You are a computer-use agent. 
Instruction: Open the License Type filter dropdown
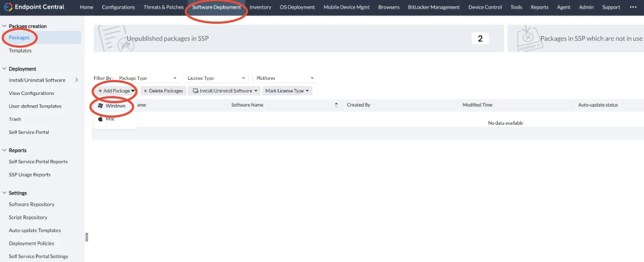[x=216, y=78]
